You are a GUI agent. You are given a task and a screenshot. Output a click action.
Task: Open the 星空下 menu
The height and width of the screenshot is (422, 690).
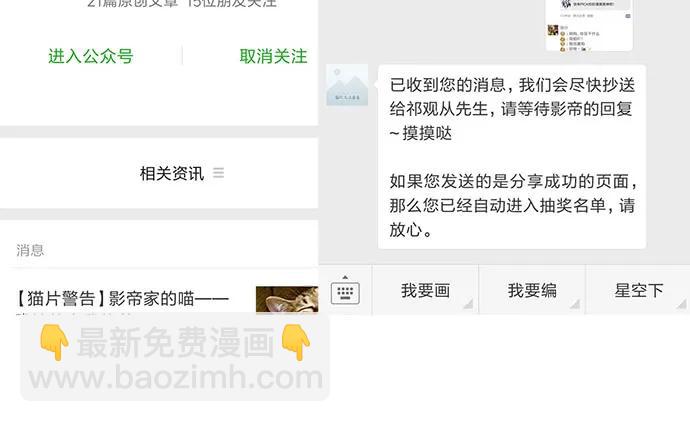[639, 290]
